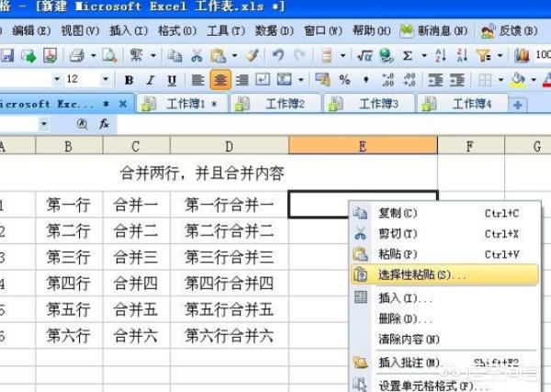Apply percent style with the % icon
Image resolution: width=551 pixels, height=392 pixels.
pyautogui.click(x=344, y=80)
